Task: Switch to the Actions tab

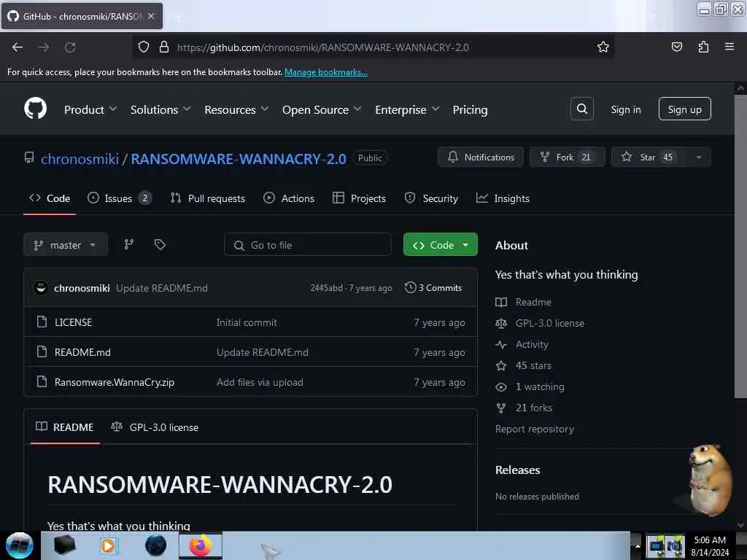Action: [x=289, y=198]
